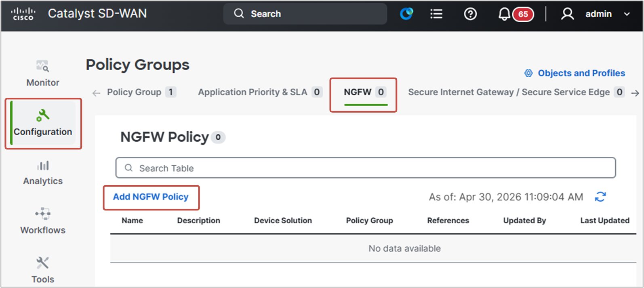Select the NGFW tab
The image size is (644, 288).
pyautogui.click(x=365, y=92)
